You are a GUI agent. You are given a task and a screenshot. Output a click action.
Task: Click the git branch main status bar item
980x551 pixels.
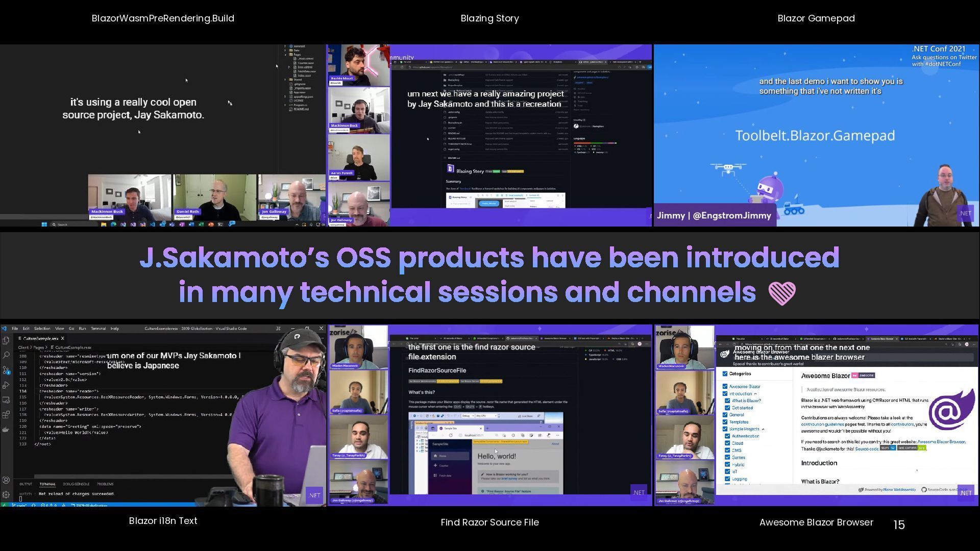coord(18,505)
